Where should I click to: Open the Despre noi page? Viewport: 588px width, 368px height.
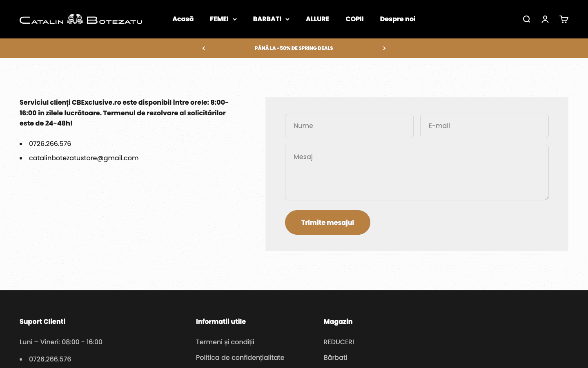pyautogui.click(x=398, y=19)
